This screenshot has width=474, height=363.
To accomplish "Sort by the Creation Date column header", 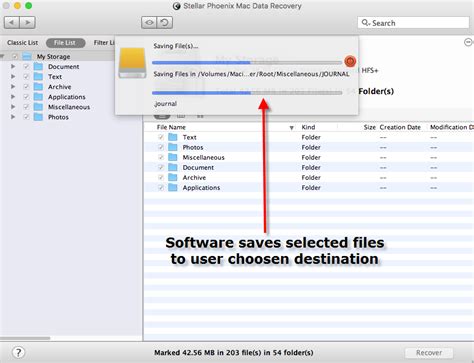I will pyautogui.click(x=400, y=127).
